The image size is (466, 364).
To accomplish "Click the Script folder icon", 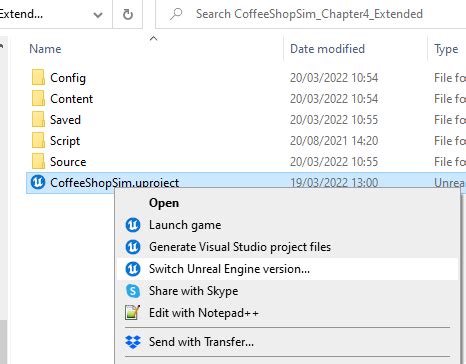I will [x=38, y=141].
